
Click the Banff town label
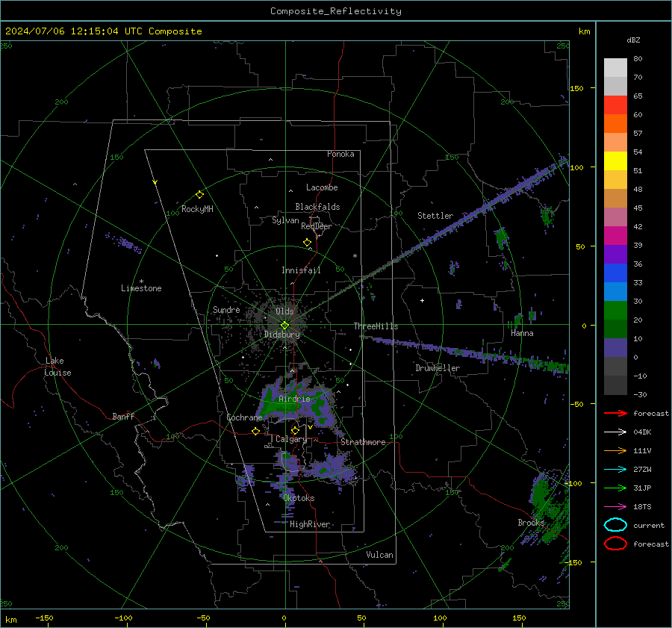point(123,416)
